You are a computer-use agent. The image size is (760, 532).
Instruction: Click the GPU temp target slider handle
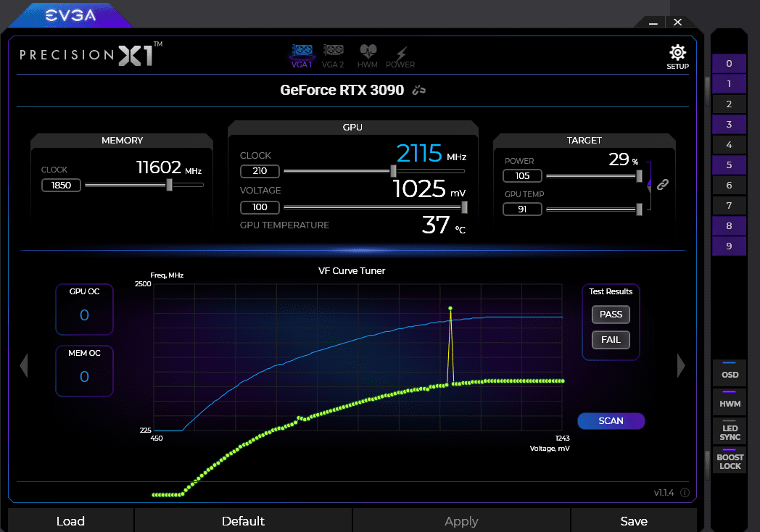640,209
